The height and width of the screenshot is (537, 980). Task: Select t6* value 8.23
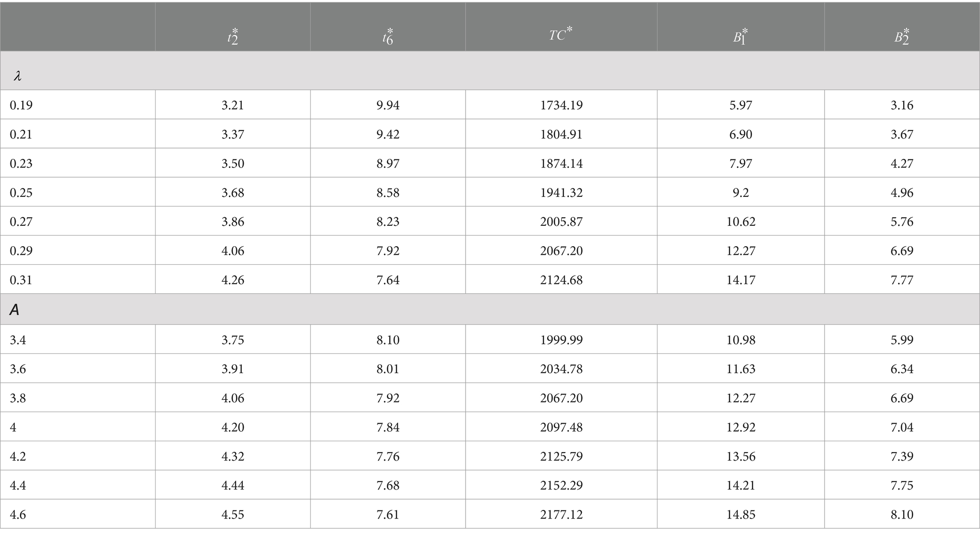pyautogui.click(x=388, y=221)
